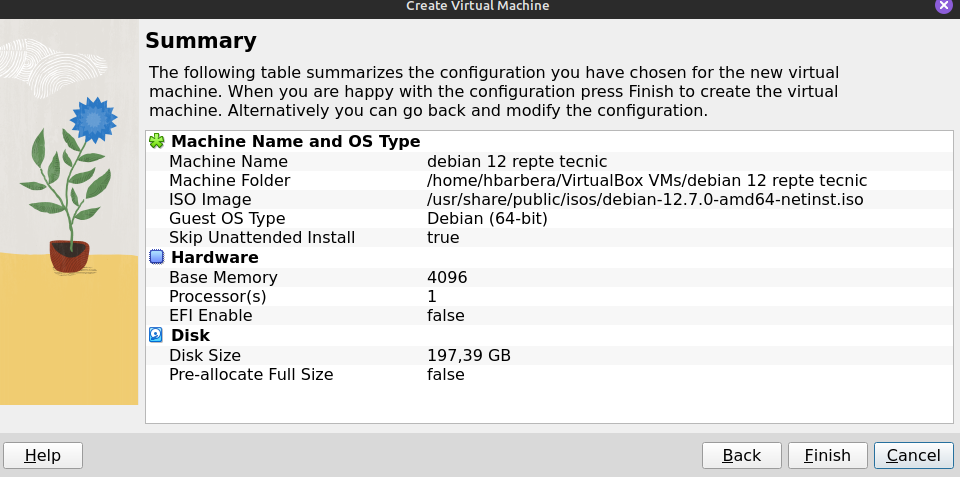960x477 pixels.
Task: Click the true value for Skip Unattended Install
Action: (443, 238)
